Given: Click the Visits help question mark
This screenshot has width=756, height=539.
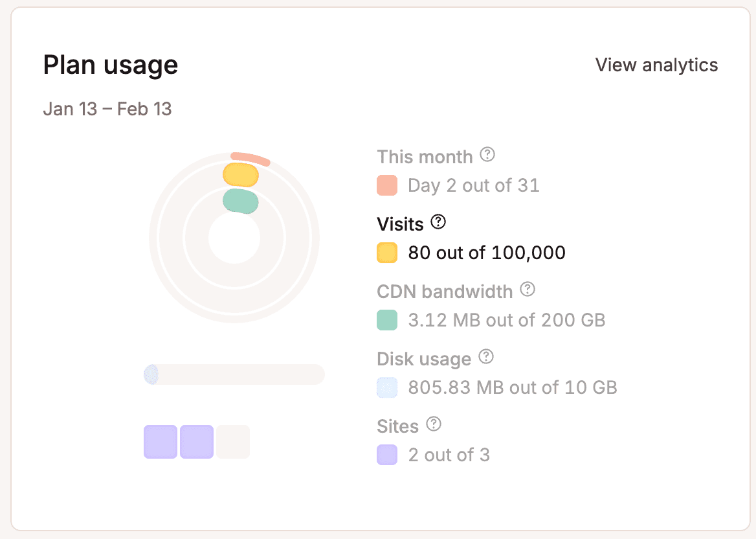Looking at the screenshot, I should tap(438, 222).
